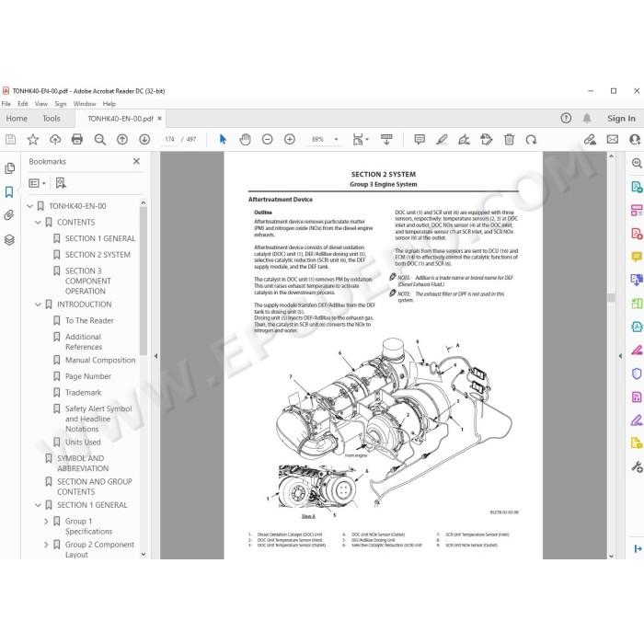Click Sign In
The image size is (644, 644).
[x=621, y=119]
